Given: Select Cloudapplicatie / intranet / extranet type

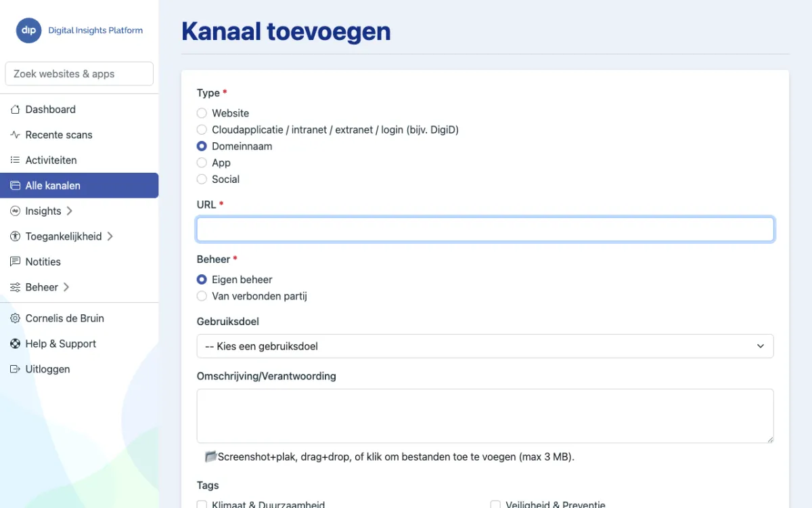Looking at the screenshot, I should coord(202,129).
